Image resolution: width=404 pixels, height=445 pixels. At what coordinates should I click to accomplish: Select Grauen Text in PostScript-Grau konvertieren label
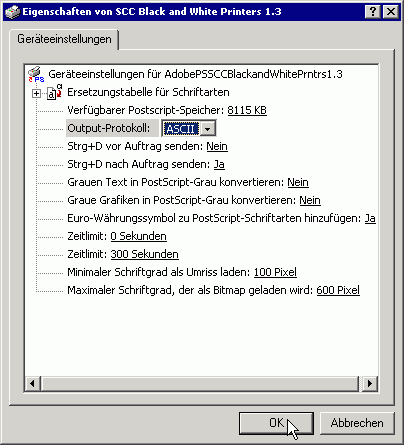(x=176, y=182)
